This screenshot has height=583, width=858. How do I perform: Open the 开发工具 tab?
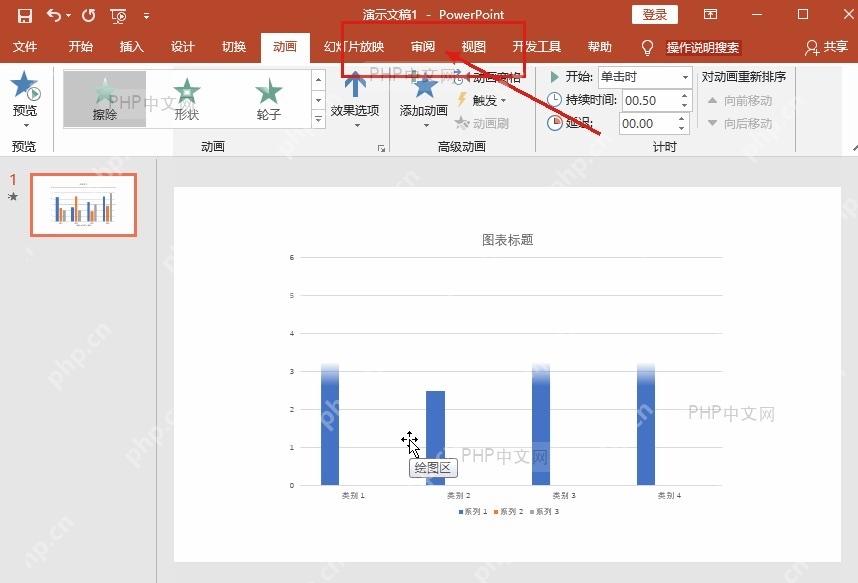pos(536,47)
